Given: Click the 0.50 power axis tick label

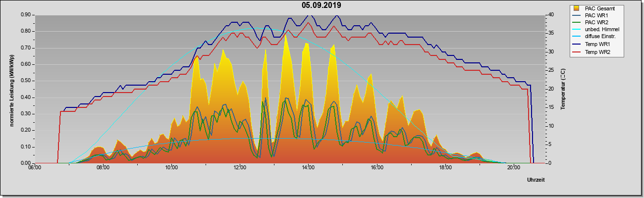Looking at the screenshot, I should click(26, 81).
